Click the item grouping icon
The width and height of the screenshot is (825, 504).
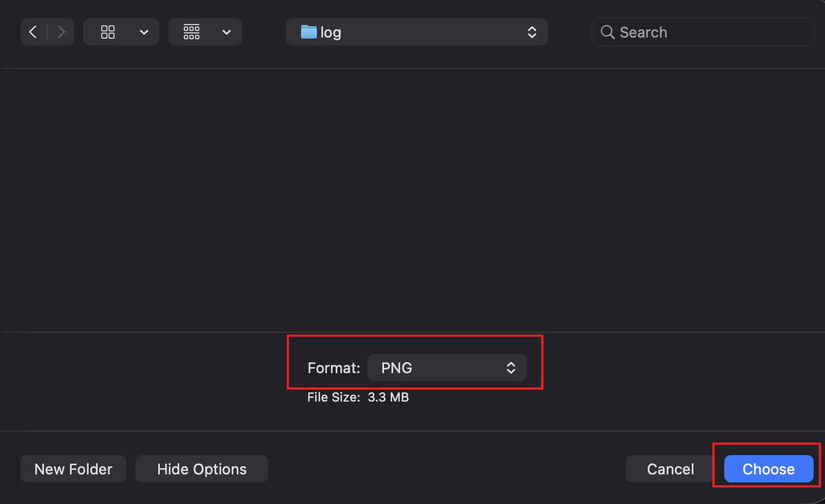coord(192,32)
